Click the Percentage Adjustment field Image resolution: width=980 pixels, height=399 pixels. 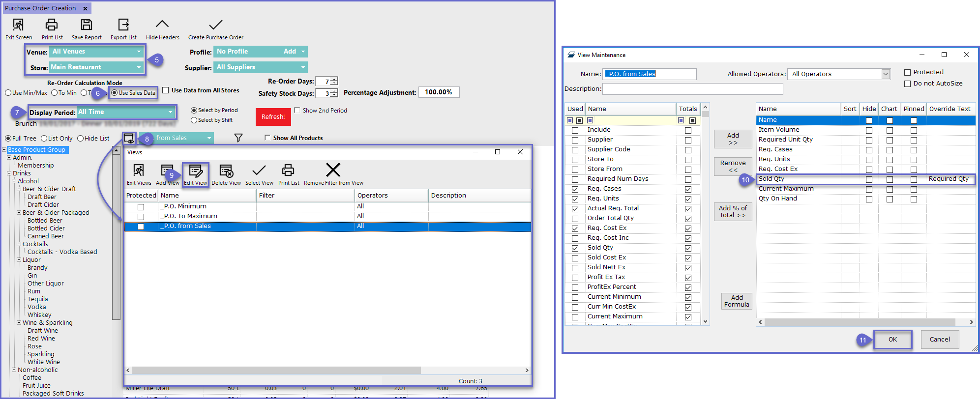[x=439, y=92]
